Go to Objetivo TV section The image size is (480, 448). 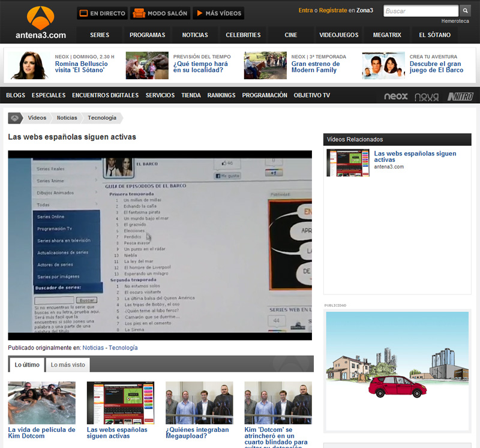(x=312, y=95)
